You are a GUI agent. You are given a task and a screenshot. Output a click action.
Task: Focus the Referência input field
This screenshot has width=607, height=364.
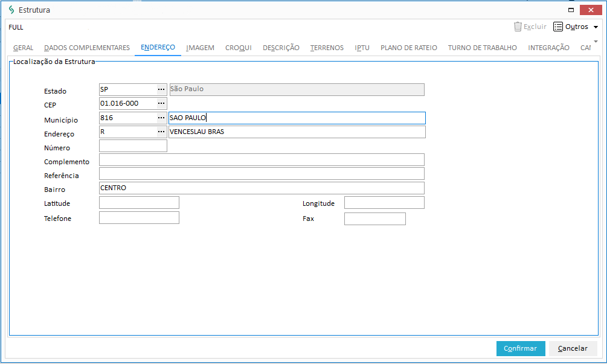pos(262,174)
